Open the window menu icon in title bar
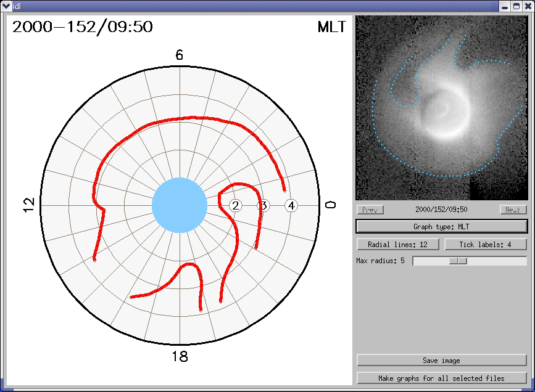 (6, 6)
